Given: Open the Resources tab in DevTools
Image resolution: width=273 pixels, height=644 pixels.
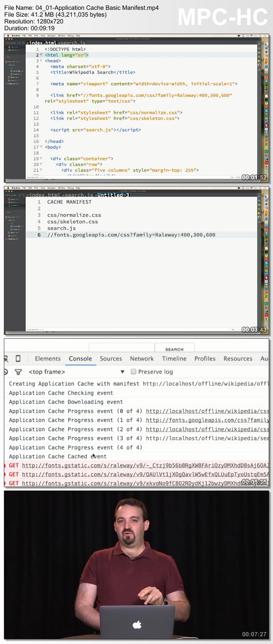Looking at the screenshot, I should [x=238, y=359].
